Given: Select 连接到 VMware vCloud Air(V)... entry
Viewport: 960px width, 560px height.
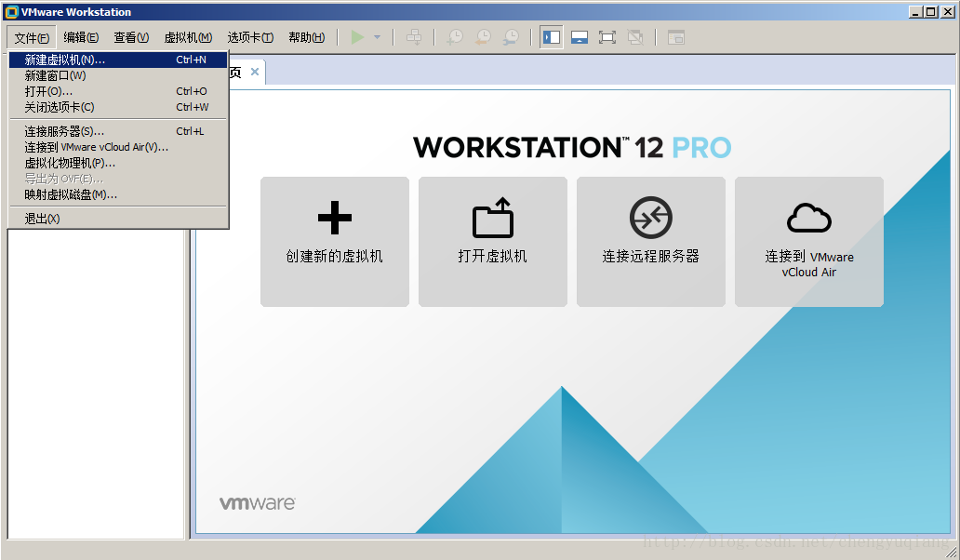Looking at the screenshot, I should pyautogui.click(x=117, y=147).
